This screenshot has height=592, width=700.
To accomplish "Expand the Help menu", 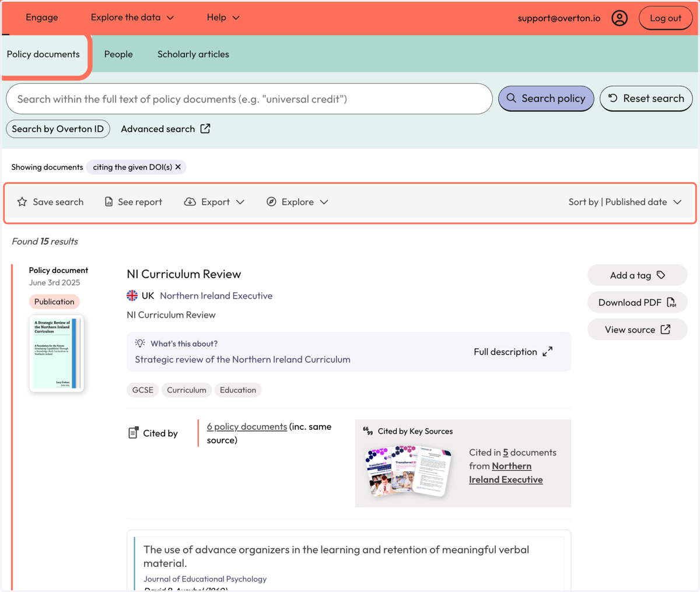I will [223, 17].
